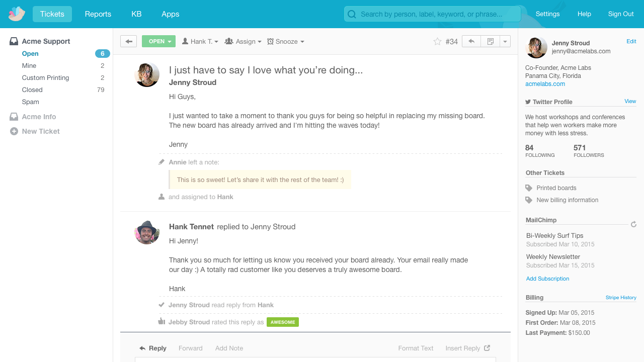The height and width of the screenshot is (362, 644).
Task: Open the OPEN status dropdown
Action: coord(158,41)
